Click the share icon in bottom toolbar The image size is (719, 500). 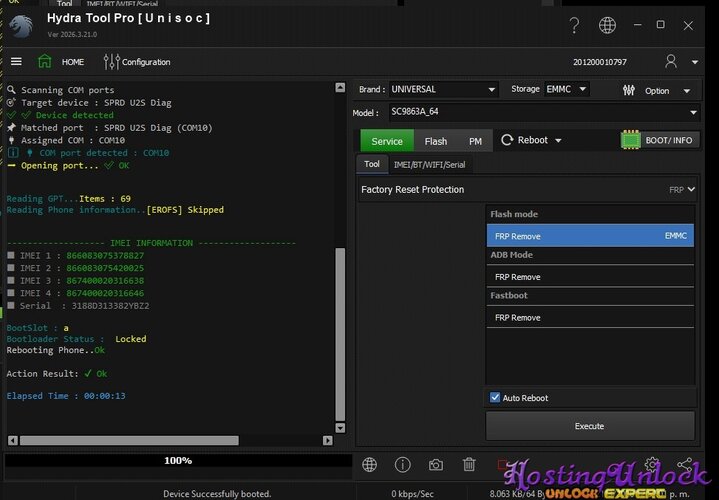(685, 465)
